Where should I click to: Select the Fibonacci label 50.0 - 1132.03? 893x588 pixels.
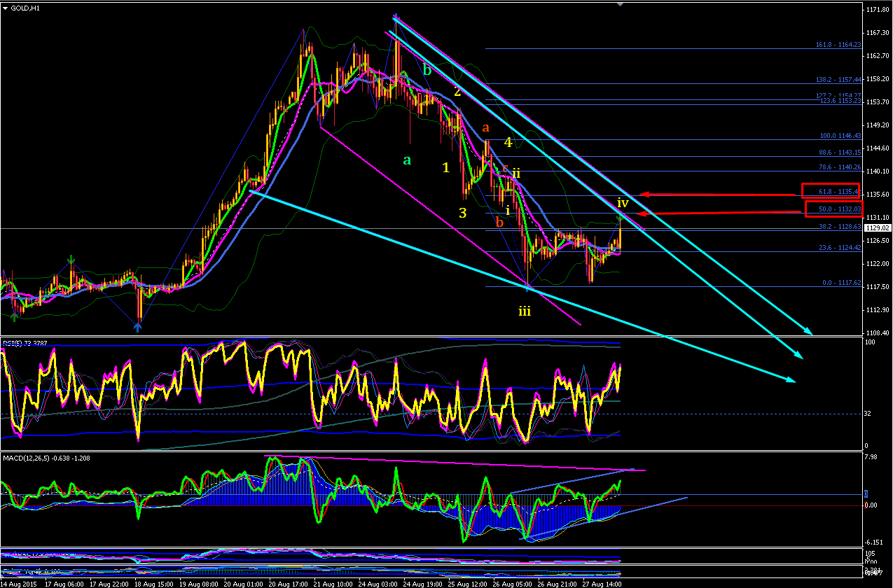click(840, 209)
